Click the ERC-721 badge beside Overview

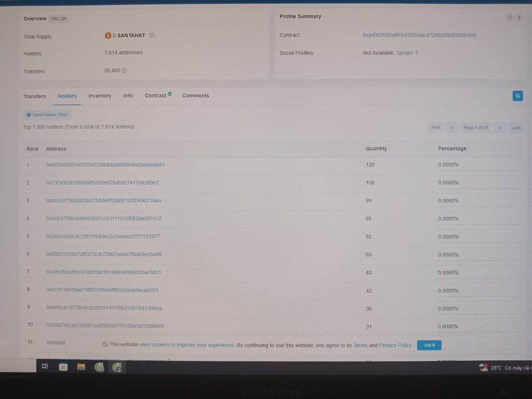pos(59,19)
